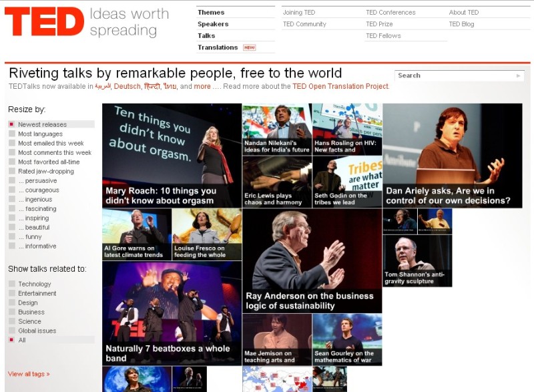Open the TED Blog link
The width and height of the screenshot is (534, 392).
tap(461, 24)
